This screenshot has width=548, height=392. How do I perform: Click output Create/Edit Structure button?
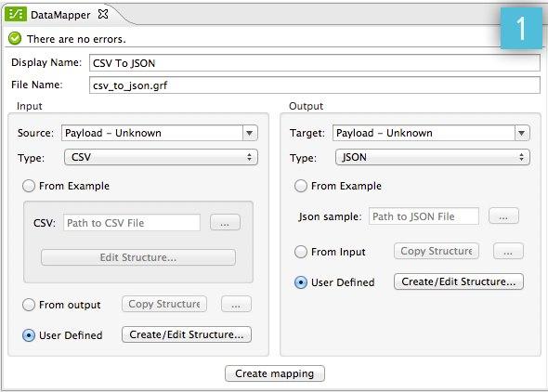(x=459, y=281)
